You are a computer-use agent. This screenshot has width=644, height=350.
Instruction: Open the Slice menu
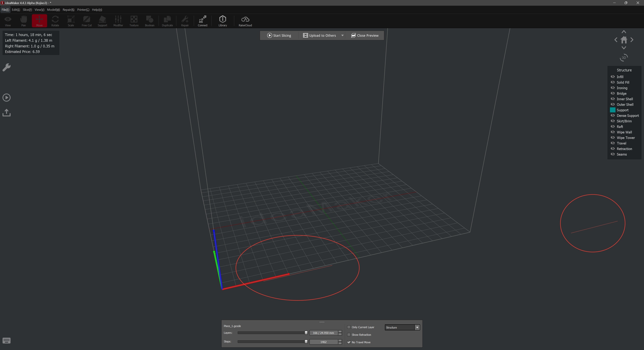27,10
